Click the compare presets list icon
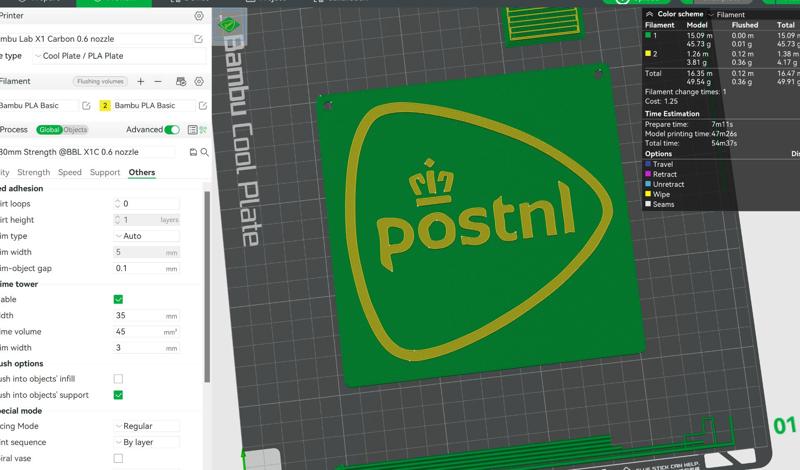800x470 pixels. (x=192, y=130)
